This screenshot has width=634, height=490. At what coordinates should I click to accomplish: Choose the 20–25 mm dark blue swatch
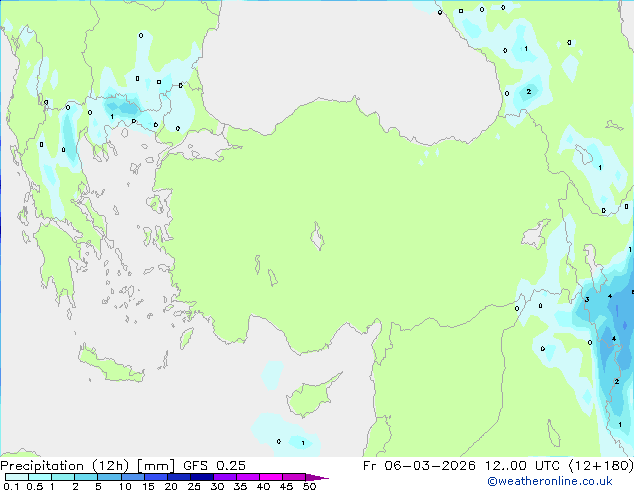click(x=178, y=477)
